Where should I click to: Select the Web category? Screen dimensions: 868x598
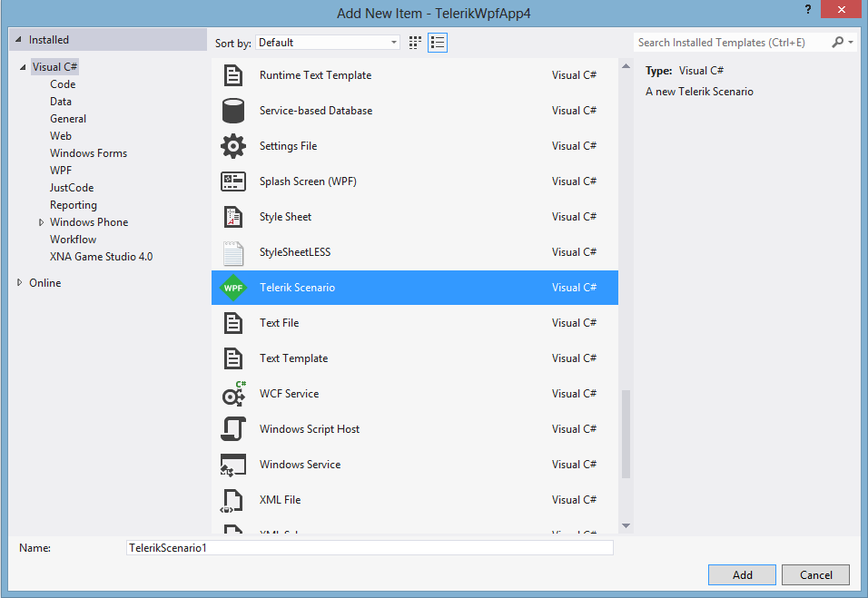coord(60,135)
